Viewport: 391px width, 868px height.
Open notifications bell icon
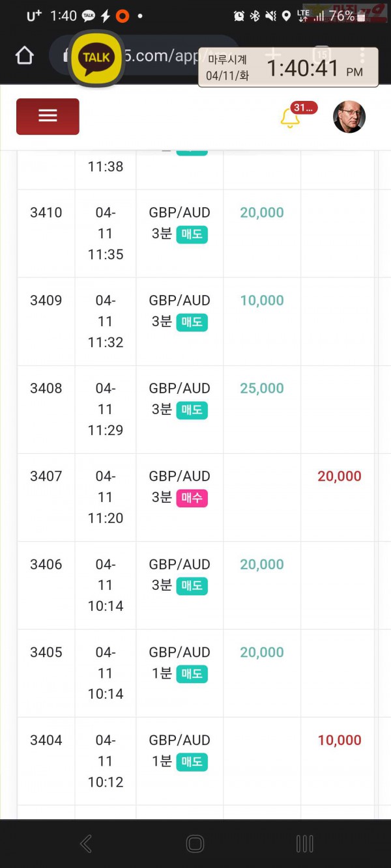290,118
